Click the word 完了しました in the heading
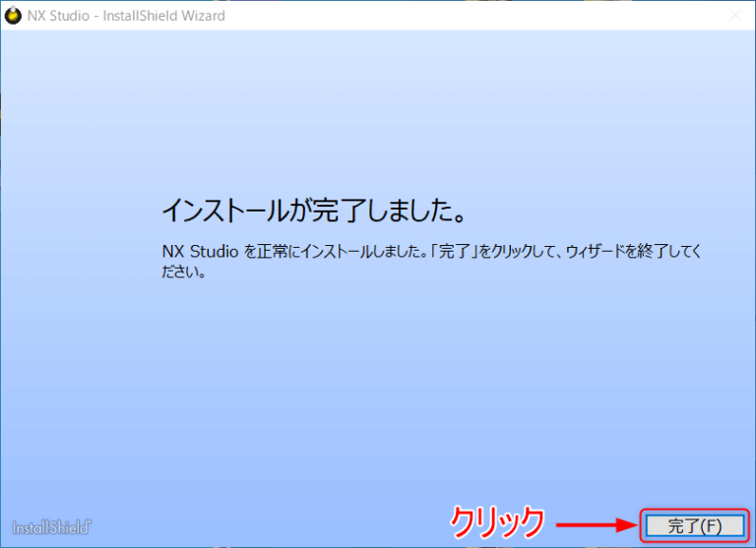This screenshot has width=756, height=548. tap(384, 212)
